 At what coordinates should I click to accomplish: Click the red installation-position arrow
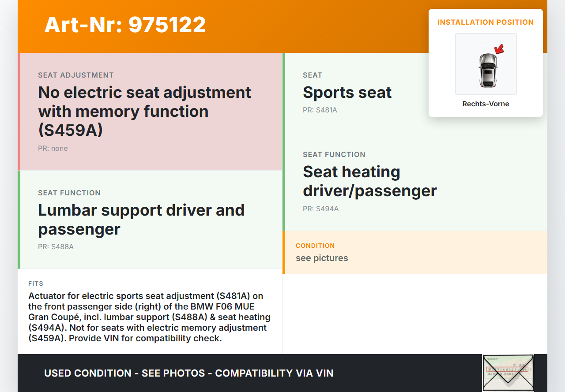[499, 49]
